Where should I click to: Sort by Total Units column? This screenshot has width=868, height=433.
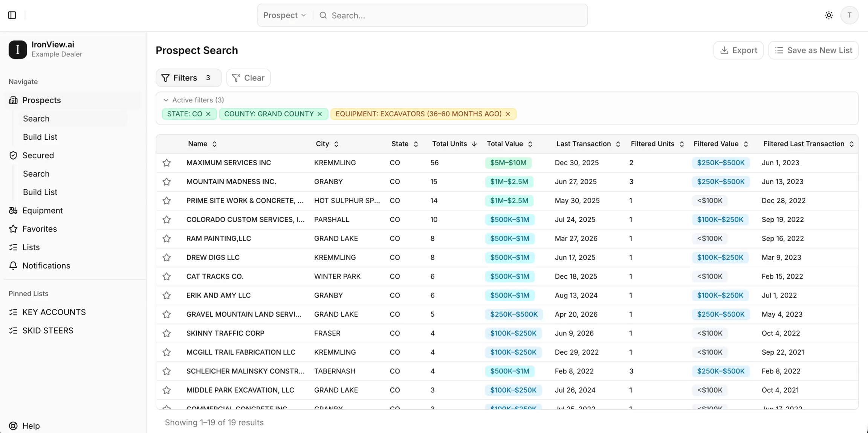454,144
